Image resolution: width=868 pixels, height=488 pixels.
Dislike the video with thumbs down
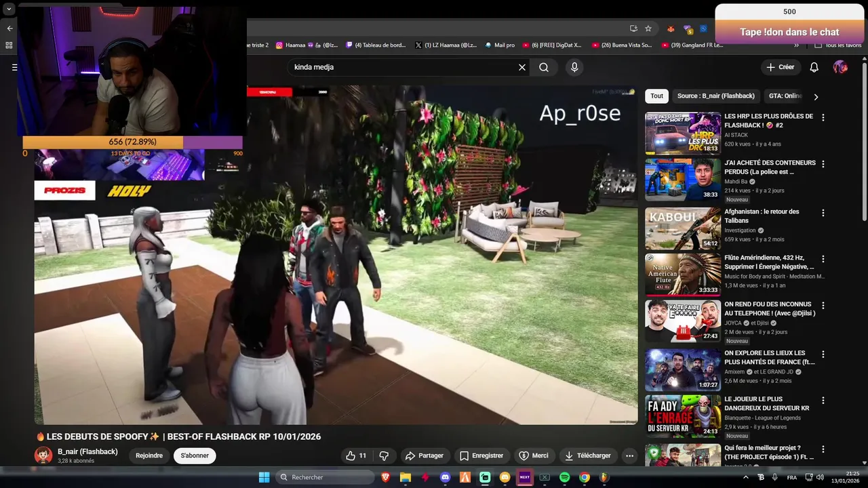384,456
